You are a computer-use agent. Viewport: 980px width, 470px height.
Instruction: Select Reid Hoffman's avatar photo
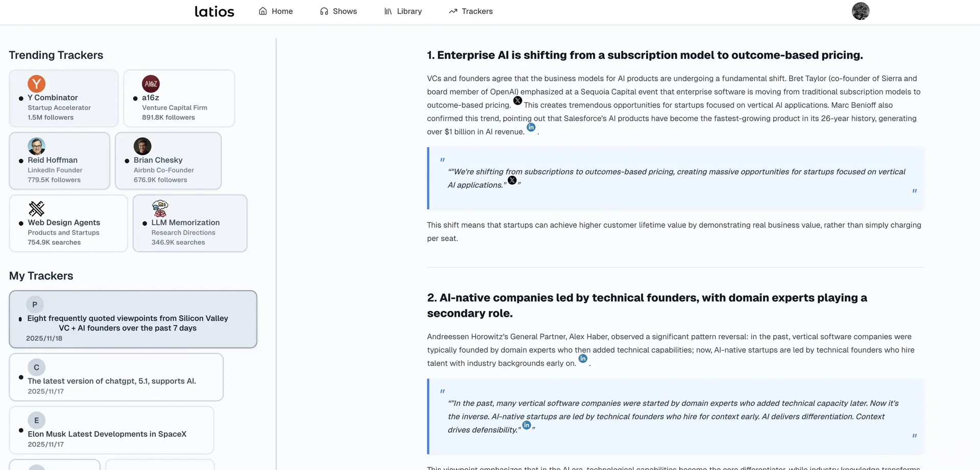click(x=36, y=146)
